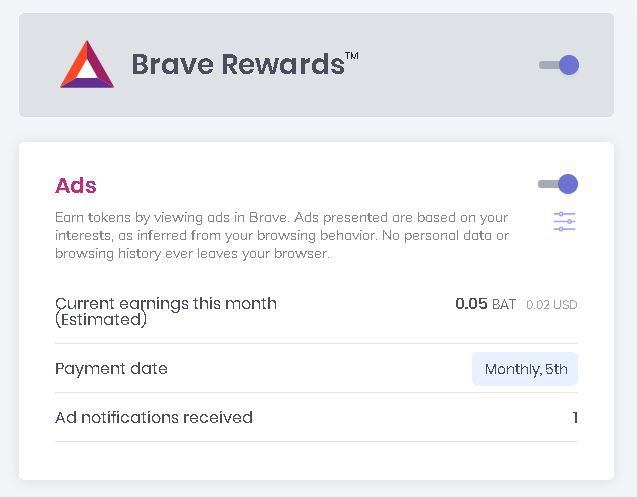Screen dimensions: 637x497
Task: Click the "No personal data" privacy sentence
Action: point(454,236)
